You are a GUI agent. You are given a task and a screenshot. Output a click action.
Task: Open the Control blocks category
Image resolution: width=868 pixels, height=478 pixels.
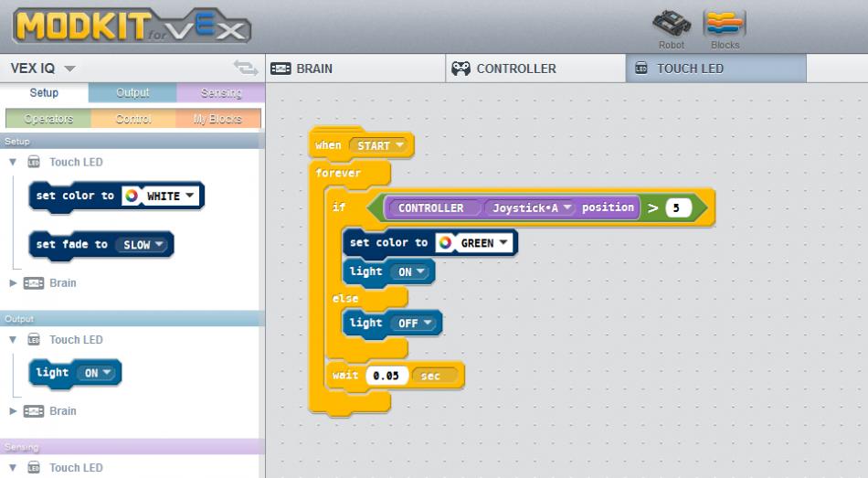tap(133, 119)
